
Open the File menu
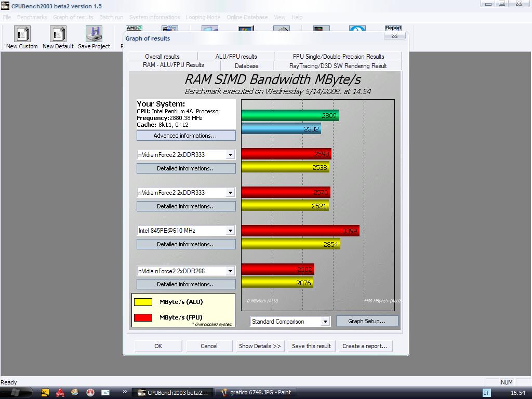[x=7, y=17]
